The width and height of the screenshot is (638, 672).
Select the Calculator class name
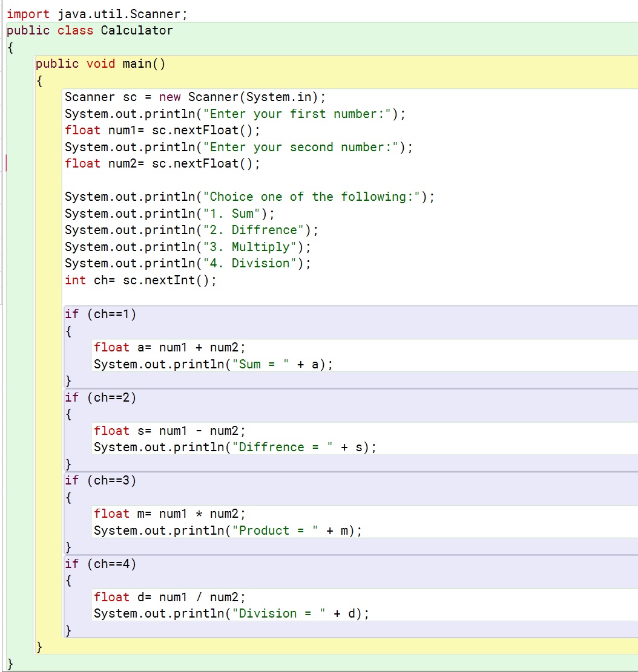click(136, 30)
